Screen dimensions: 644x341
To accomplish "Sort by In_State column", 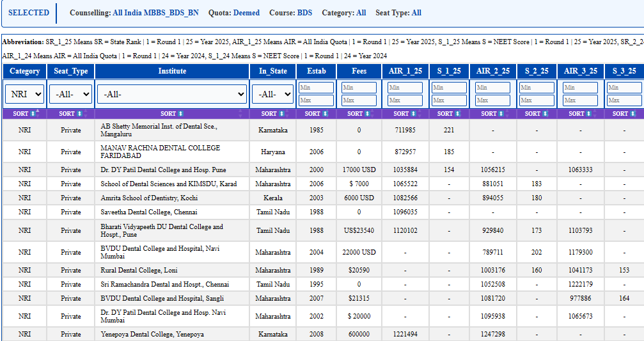I will (272, 114).
